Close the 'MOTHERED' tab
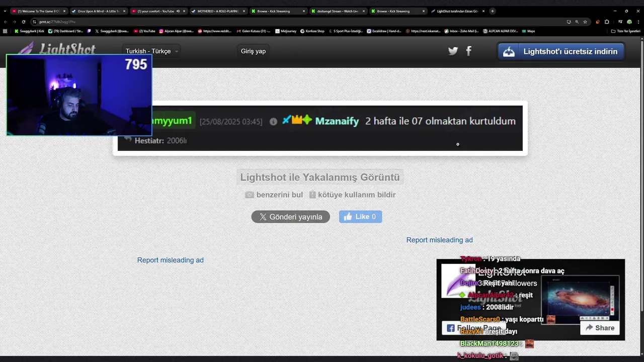 [244, 11]
